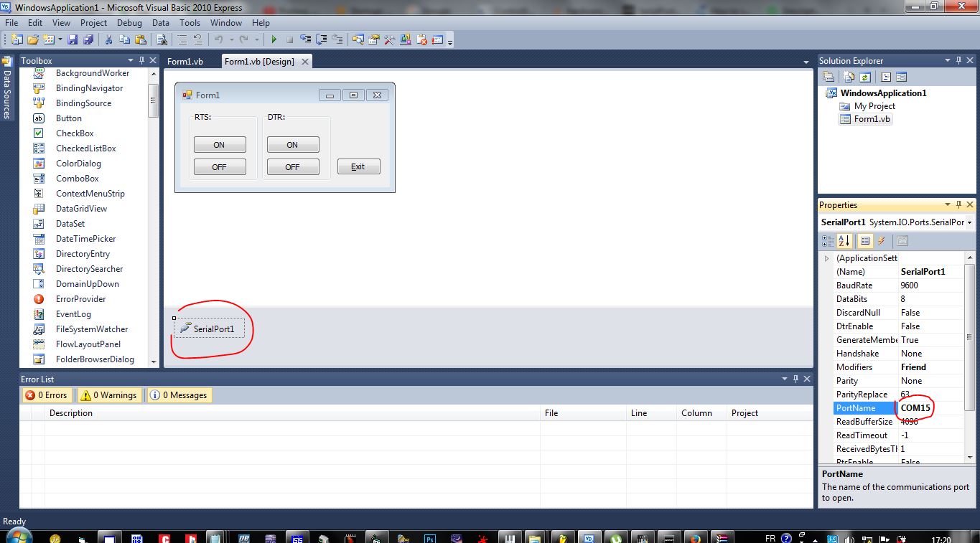Click the Save All toolbar icon
Screen dimensions: 980x543
(x=88, y=39)
